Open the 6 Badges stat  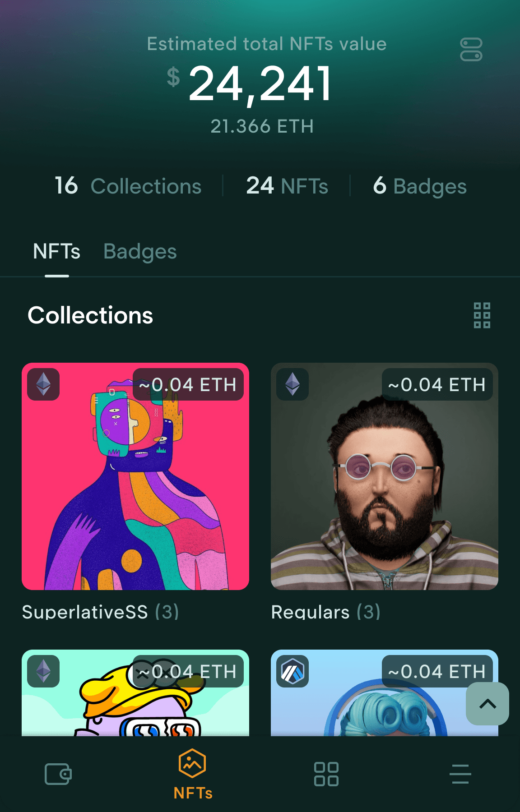(420, 186)
